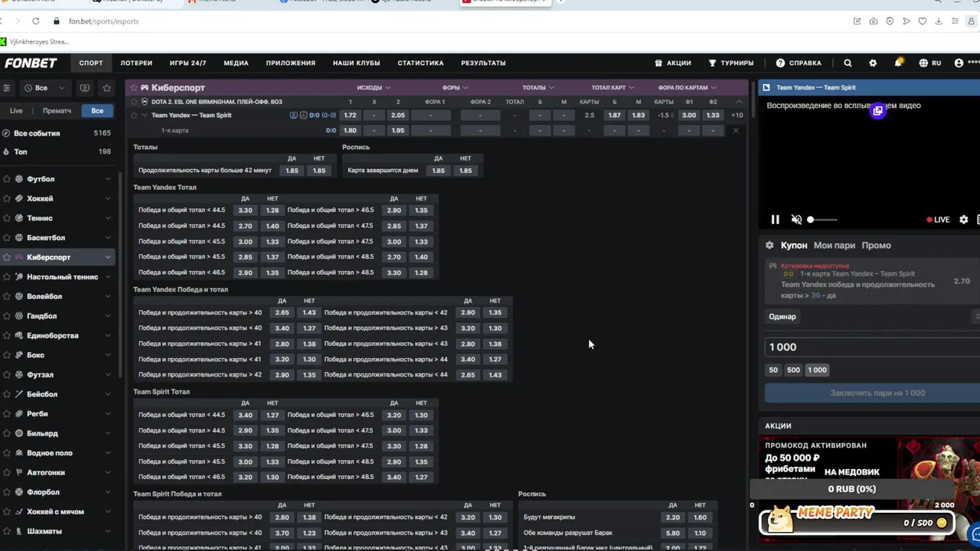Click browser heart bookmark icon
Viewport: 980px width, 551px height.
pos(923,21)
